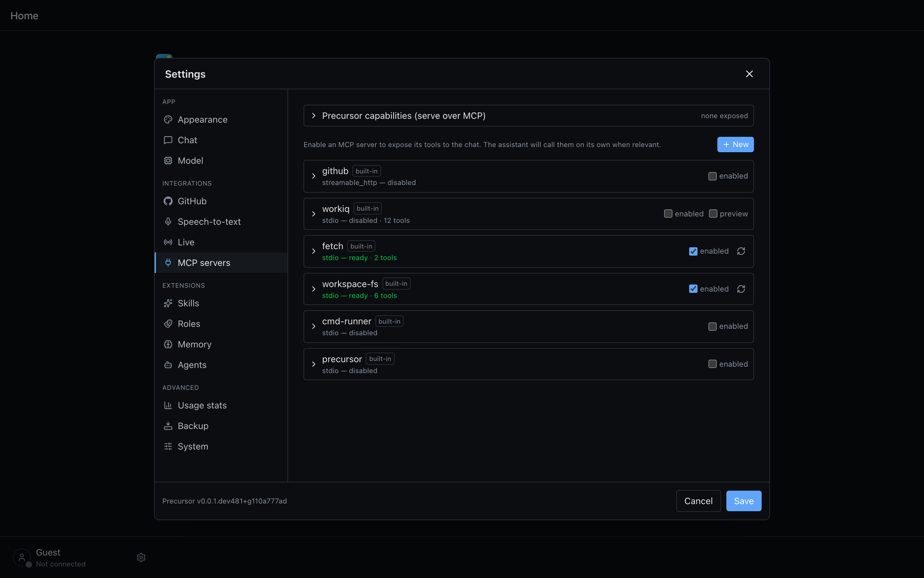The width and height of the screenshot is (924, 578).
Task: Refresh the workspace-fs server
Action: (741, 289)
